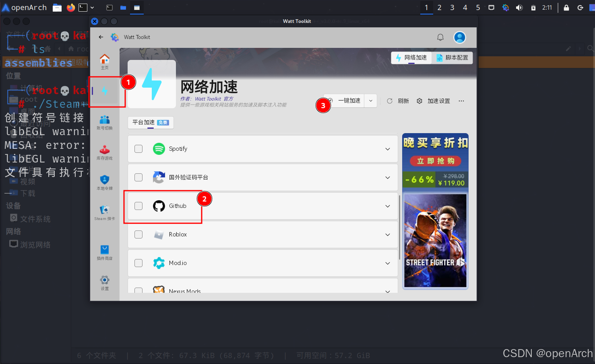Open Steam 挂卡 card idling in sidebar
The width and height of the screenshot is (595, 364).
[105, 213]
